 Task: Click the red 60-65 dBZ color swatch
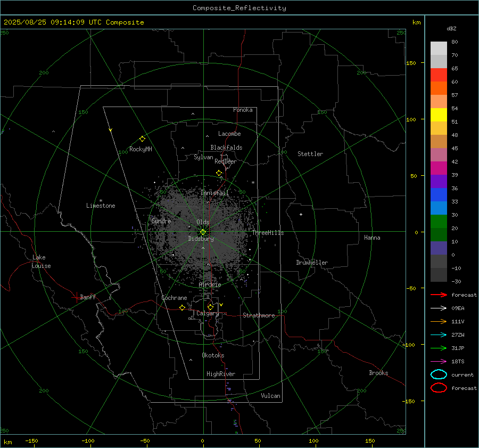(439, 75)
